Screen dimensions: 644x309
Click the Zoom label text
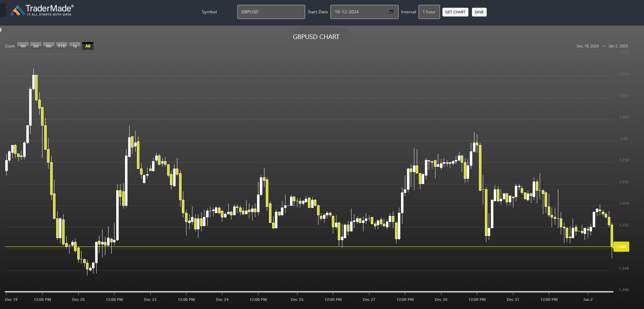[x=10, y=46]
